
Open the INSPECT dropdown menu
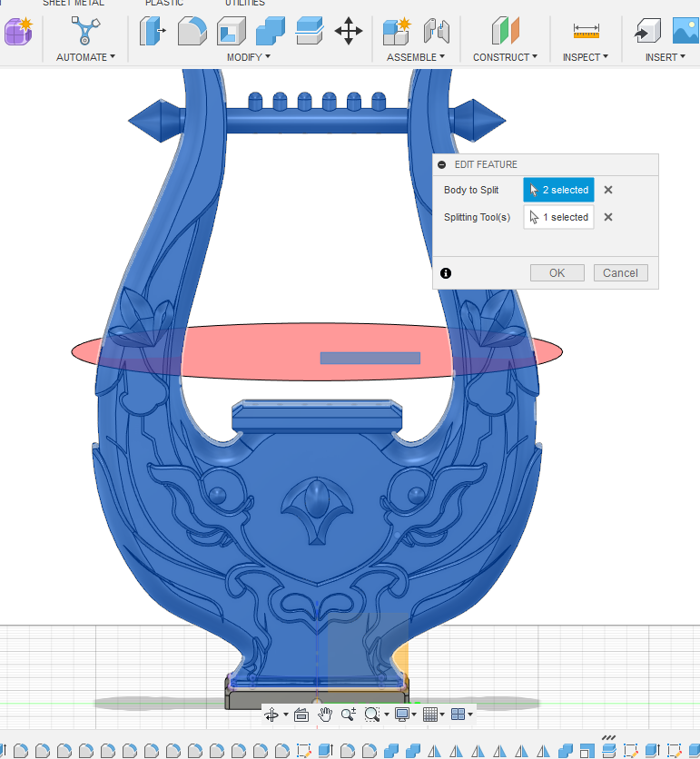click(586, 57)
